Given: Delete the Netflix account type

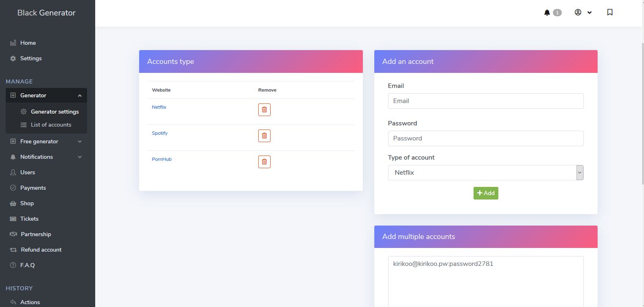Looking at the screenshot, I should (x=264, y=109).
